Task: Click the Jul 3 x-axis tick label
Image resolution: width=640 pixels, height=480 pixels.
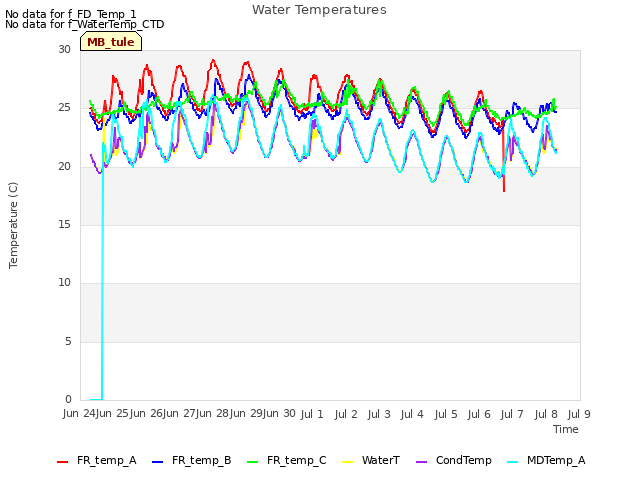Action: pyautogui.click(x=379, y=414)
